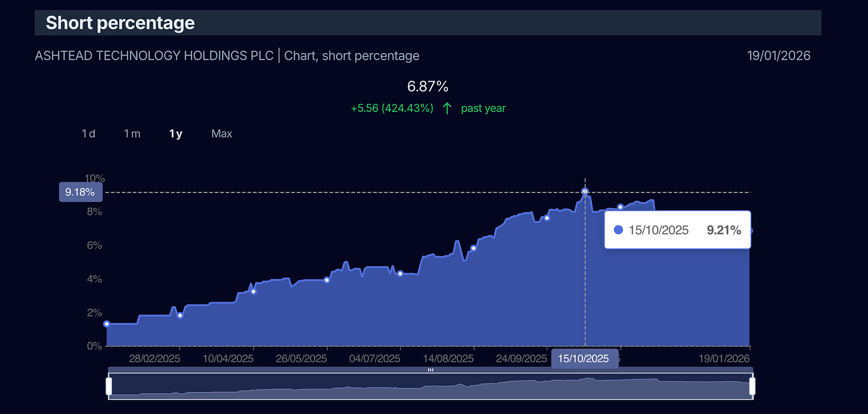Click the left handle of range slider
Screen dimensions: 868x414
pyautogui.click(x=108, y=386)
